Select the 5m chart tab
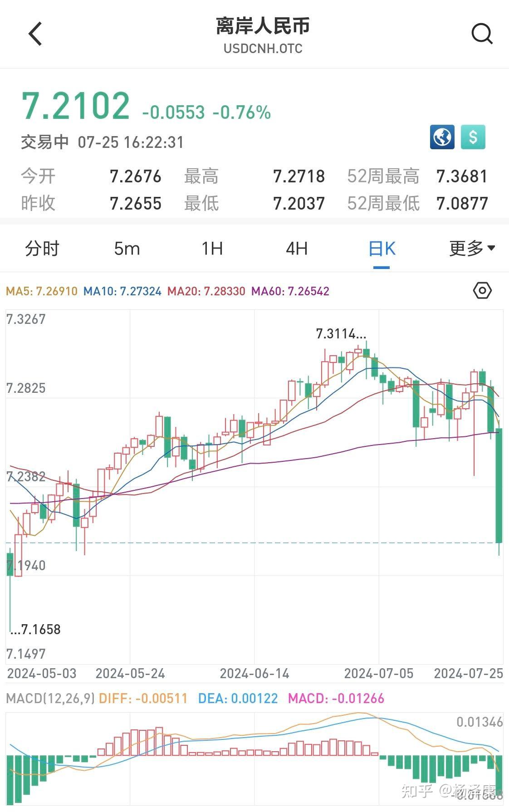This screenshot has width=509, height=812. [127, 249]
